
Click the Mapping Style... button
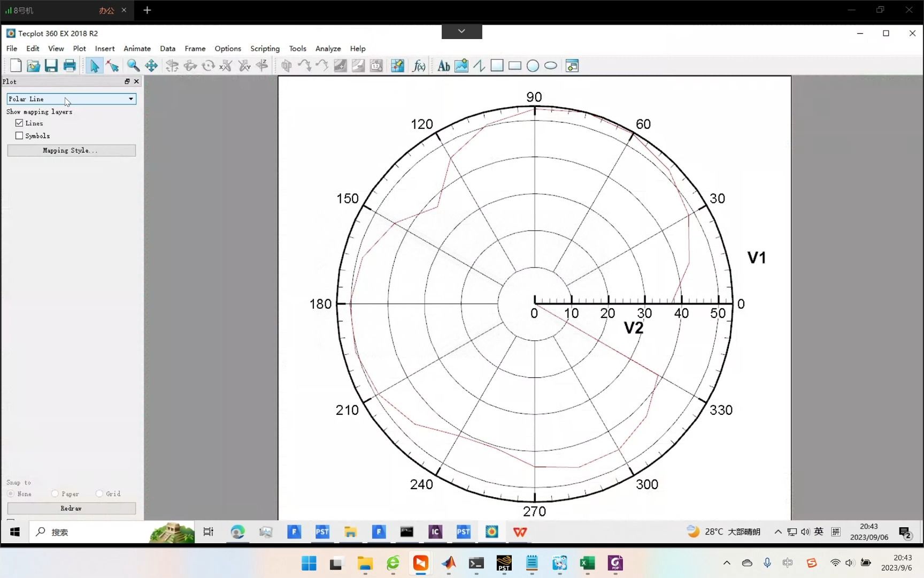tap(72, 150)
